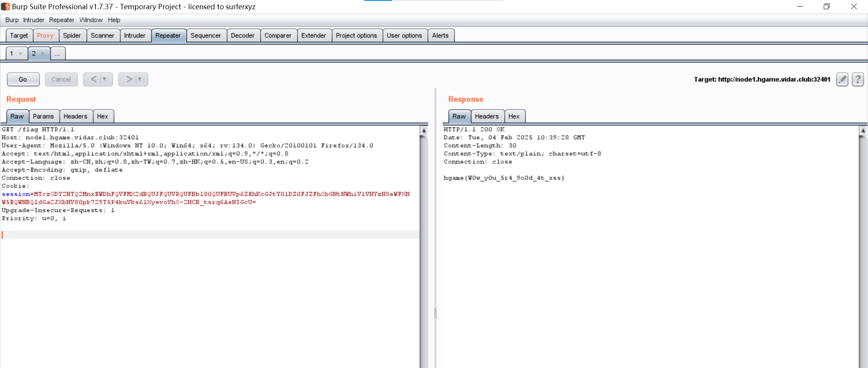Image resolution: width=868 pixels, height=368 pixels.
Task: Open the User options tab
Action: [404, 35]
